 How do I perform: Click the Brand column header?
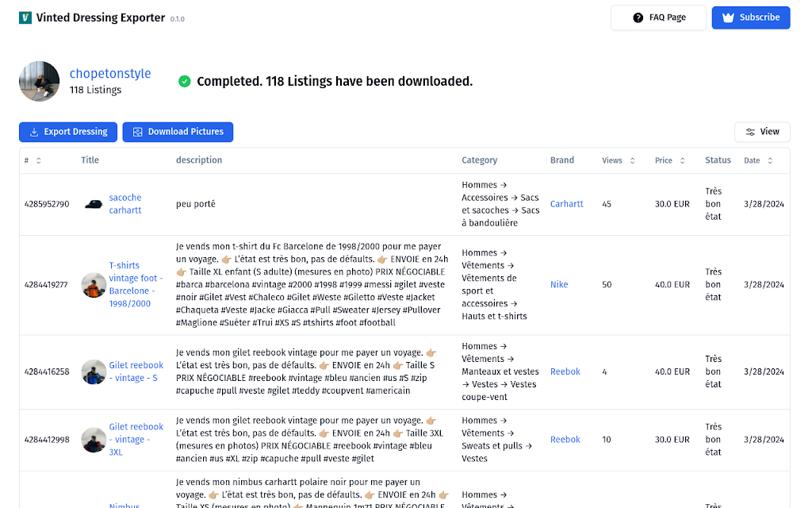[x=562, y=160]
